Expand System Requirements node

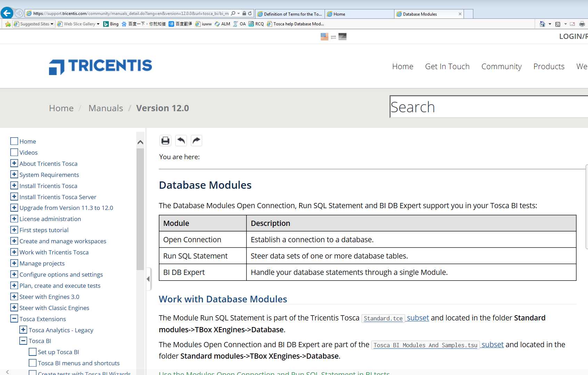point(14,174)
